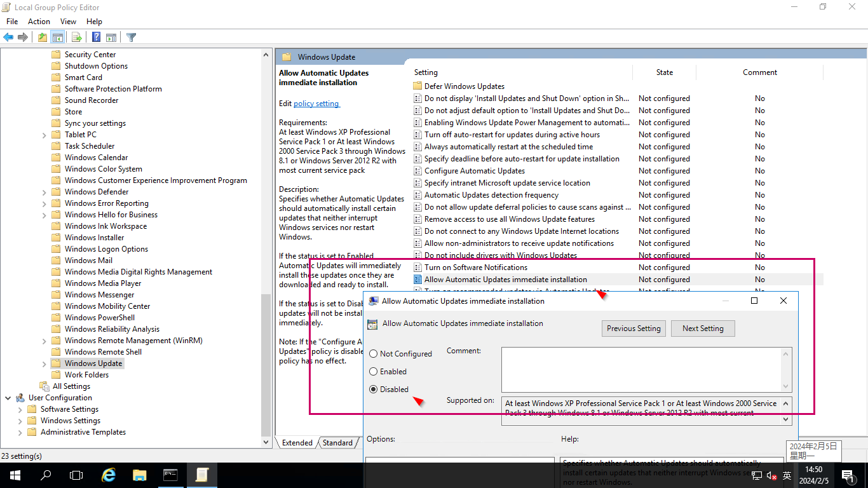Expand the Windows Error Reporting node
This screenshot has height=488, width=868.
pos(44,203)
